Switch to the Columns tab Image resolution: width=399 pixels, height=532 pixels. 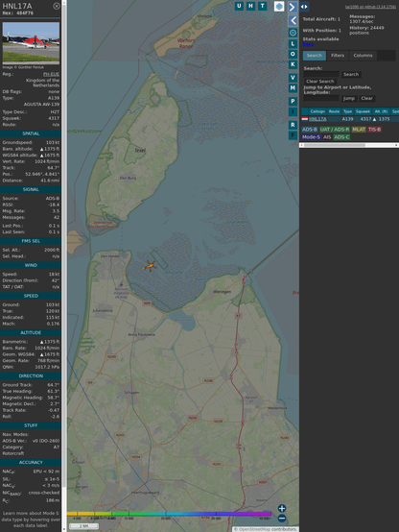click(x=363, y=56)
